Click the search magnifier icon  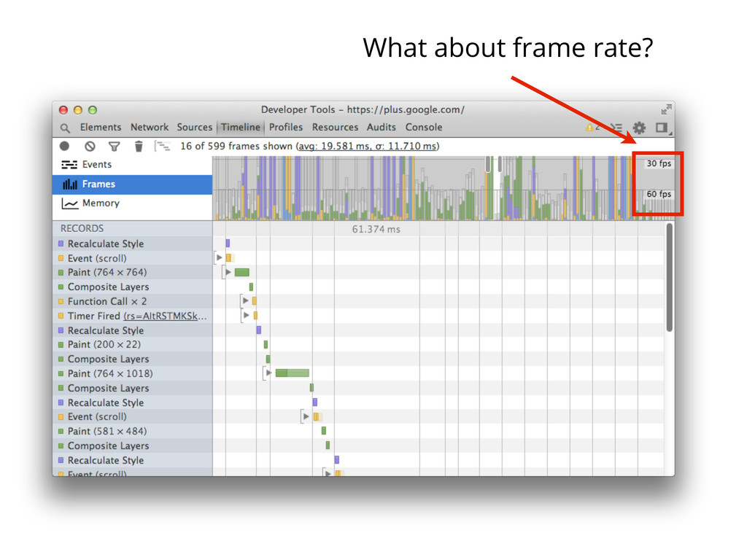(x=65, y=128)
